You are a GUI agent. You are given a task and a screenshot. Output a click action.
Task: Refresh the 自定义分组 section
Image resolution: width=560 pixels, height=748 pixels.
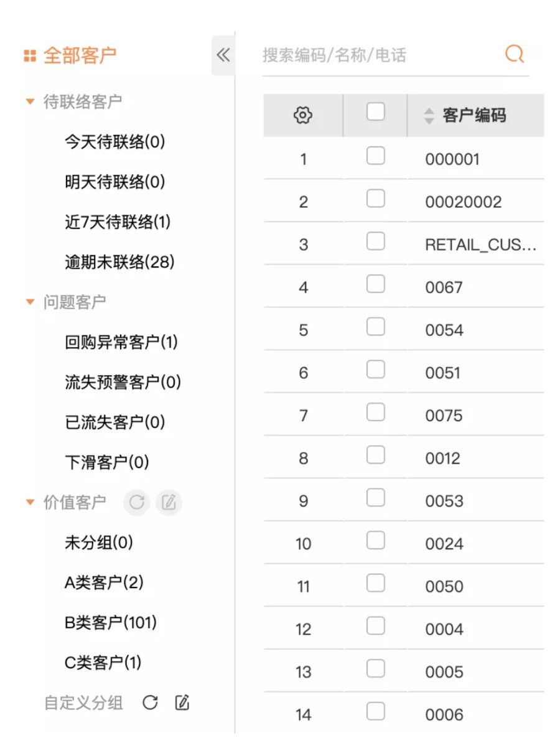[x=150, y=703]
